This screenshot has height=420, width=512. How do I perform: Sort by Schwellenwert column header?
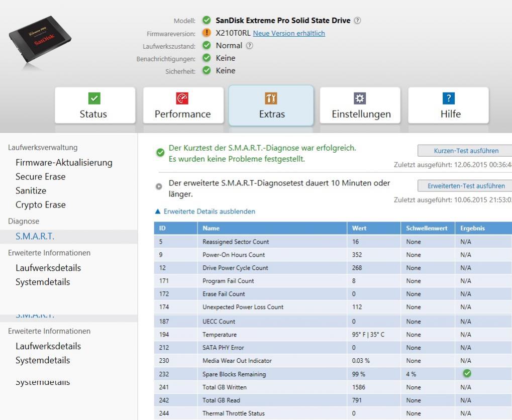pos(428,228)
